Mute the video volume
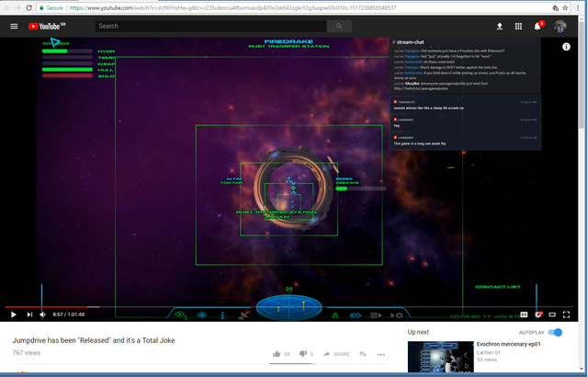This screenshot has width=588, height=377. 43,314
